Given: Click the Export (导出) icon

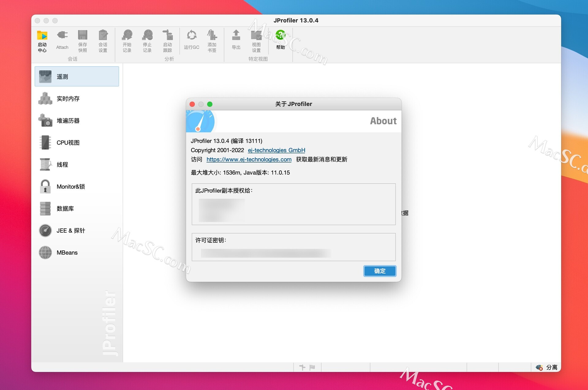Looking at the screenshot, I should pyautogui.click(x=236, y=40).
